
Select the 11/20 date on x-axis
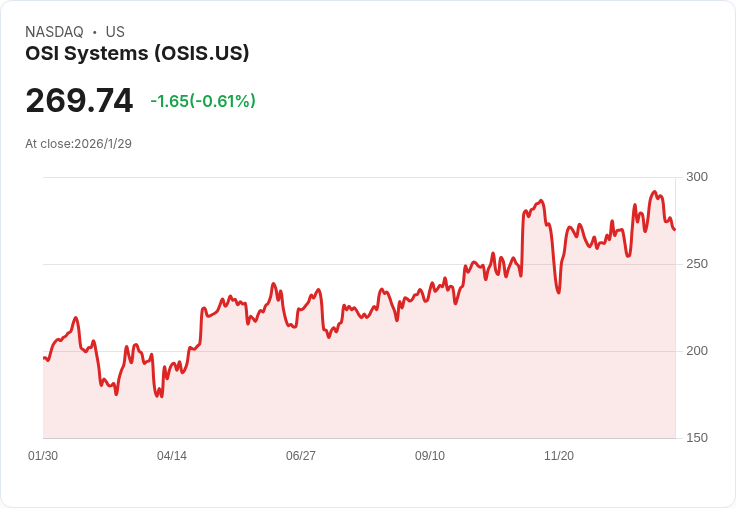[x=559, y=456]
